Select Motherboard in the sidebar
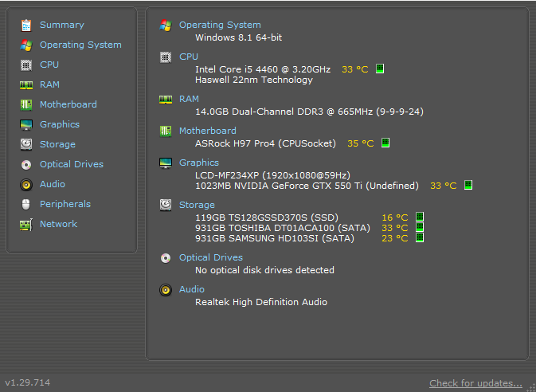The width and height of the screenshot is (536, 392). pos(68,104)
